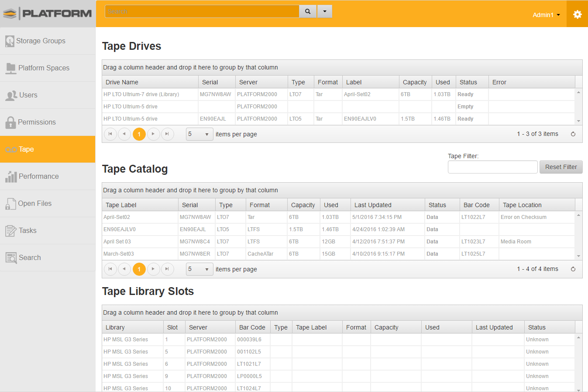Go to last page in Tape Catalog pager
The image size is (588, 392).
point(167,269)
